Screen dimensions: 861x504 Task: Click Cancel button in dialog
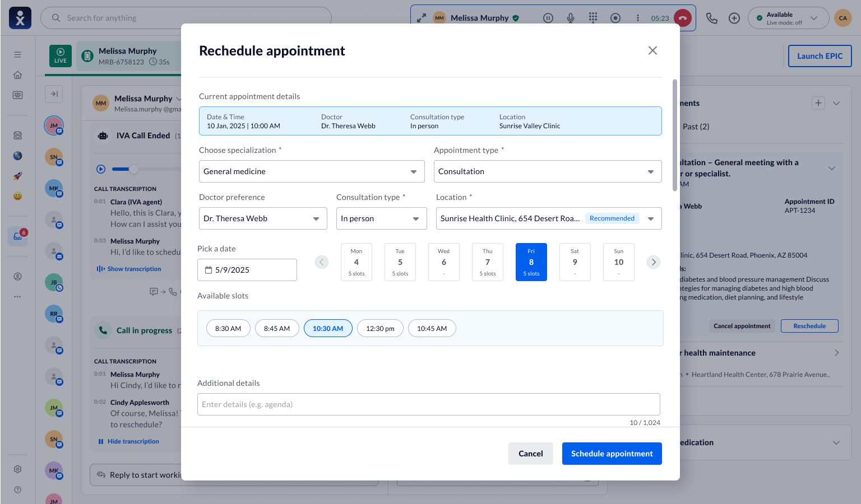click(531, 454)
